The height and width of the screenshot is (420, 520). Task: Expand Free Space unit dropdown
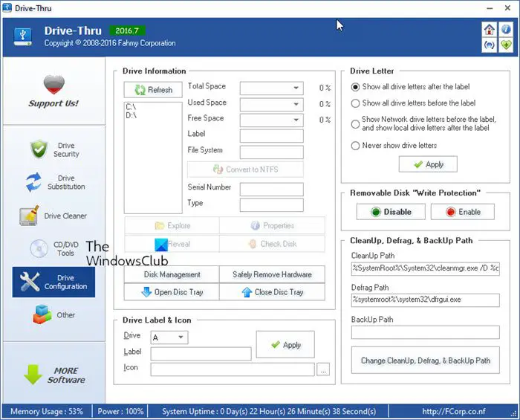click(x=296, y=120)
